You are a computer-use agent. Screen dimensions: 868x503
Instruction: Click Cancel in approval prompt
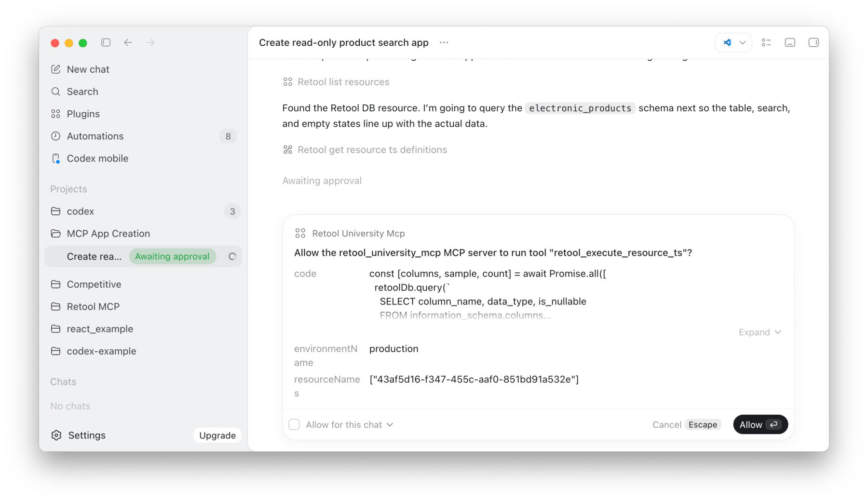coord(667,424)
